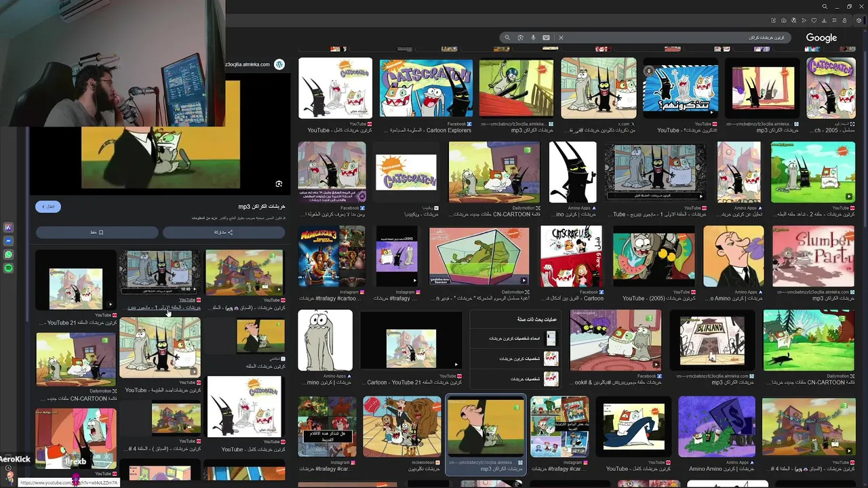Clear the search query with X icon
868x488 pixels.
(x=561, y=38)
